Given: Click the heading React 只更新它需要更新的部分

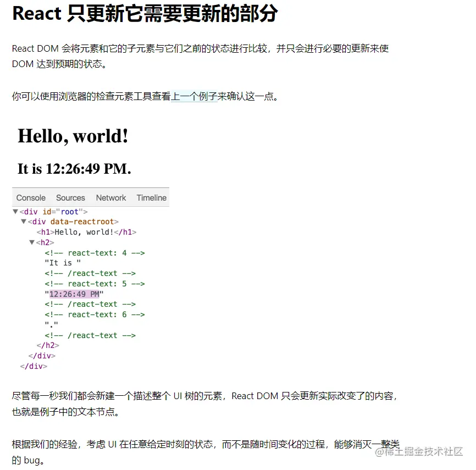Looking at the screenshot, I should [145, 14].
